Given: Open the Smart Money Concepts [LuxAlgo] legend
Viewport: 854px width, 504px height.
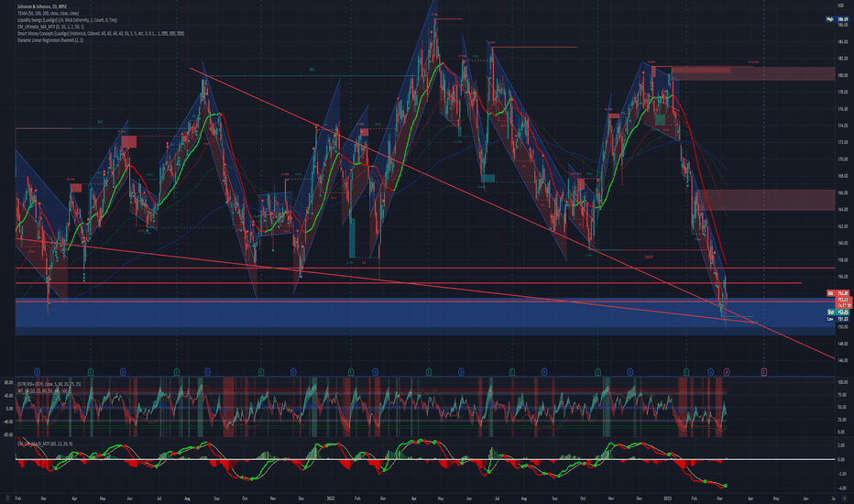Looking at the screenshot, I should pyautogui.click(x=100, y=34).
